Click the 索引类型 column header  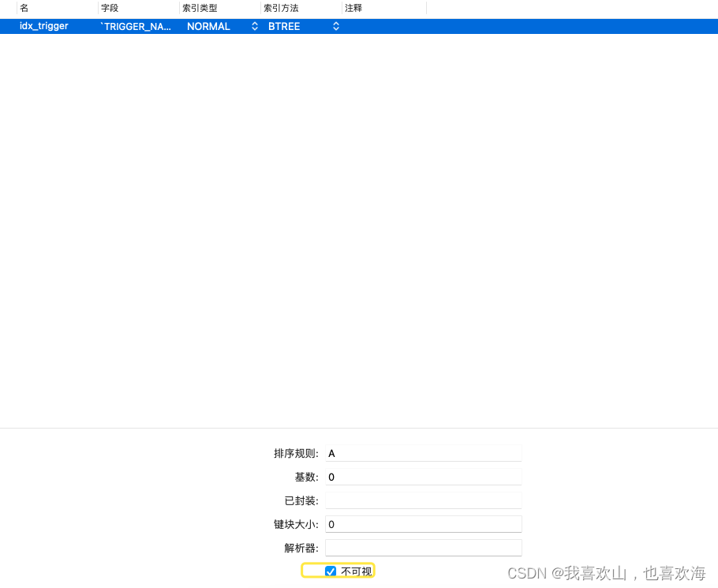click(x=220, y=8)
